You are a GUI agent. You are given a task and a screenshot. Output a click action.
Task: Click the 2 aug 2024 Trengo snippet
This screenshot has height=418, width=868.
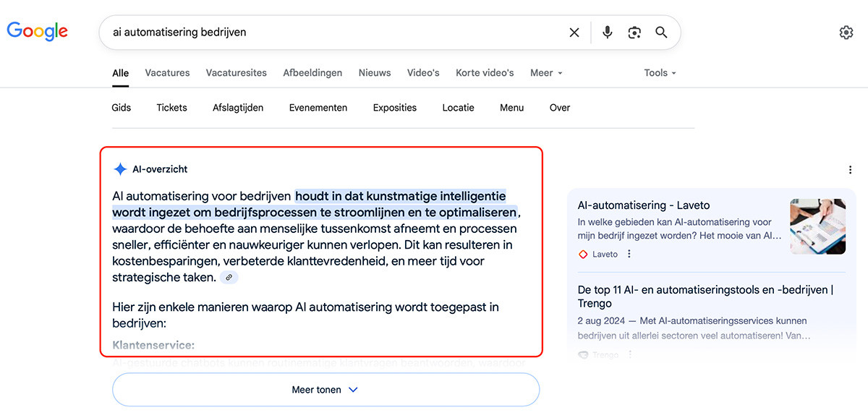pos(693,328)
